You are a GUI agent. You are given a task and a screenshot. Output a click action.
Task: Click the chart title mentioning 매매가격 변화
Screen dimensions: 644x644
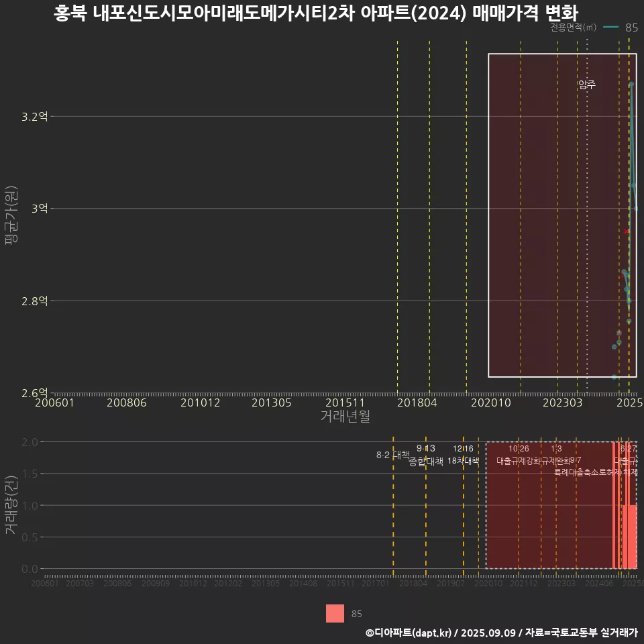(x=316, y=13)
